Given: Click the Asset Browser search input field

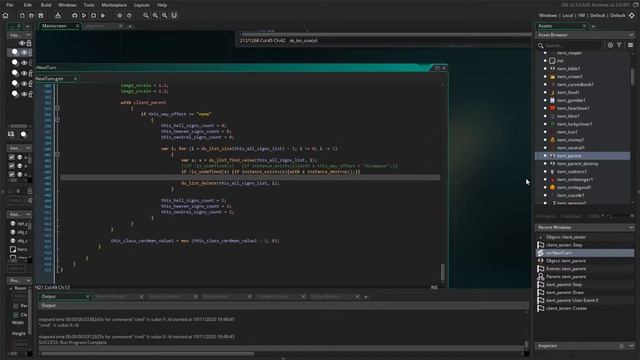Looking at the screenshot, I should click(573, 46).
